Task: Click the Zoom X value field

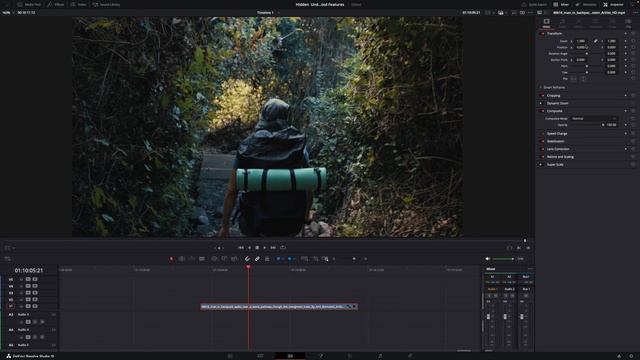Action: (x=582, y=41)
